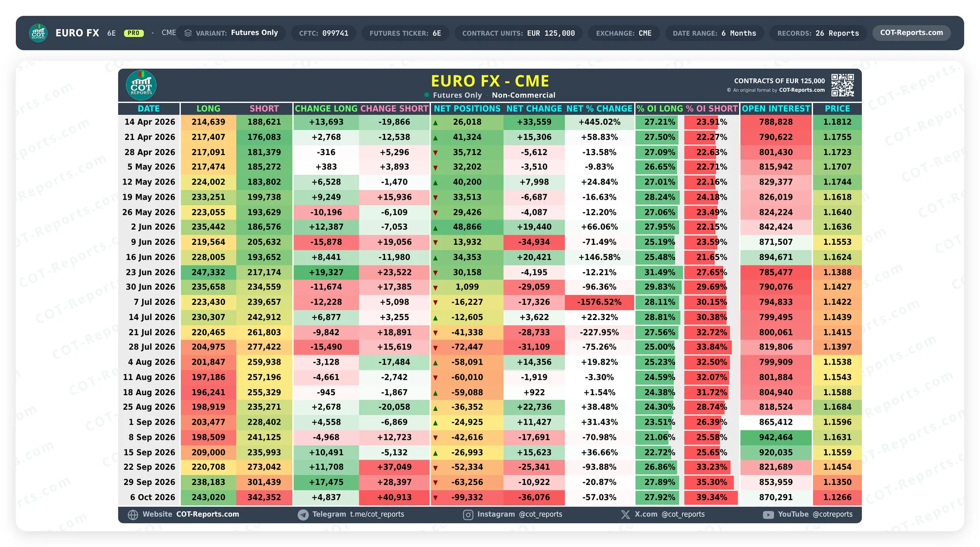Click the OPEN INTEREST column header
Viewport: 980px width, 547px height.
pyautogui.click(x=776, y=108)
